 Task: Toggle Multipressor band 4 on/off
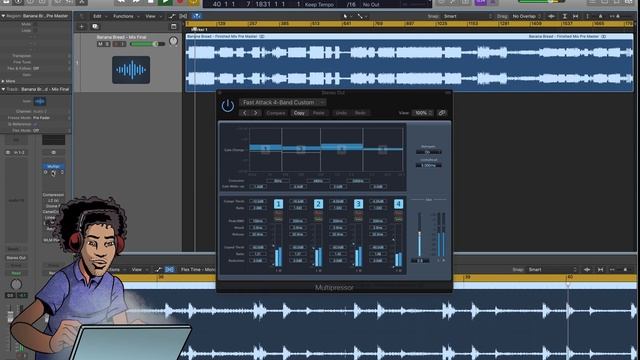[398, 204]
